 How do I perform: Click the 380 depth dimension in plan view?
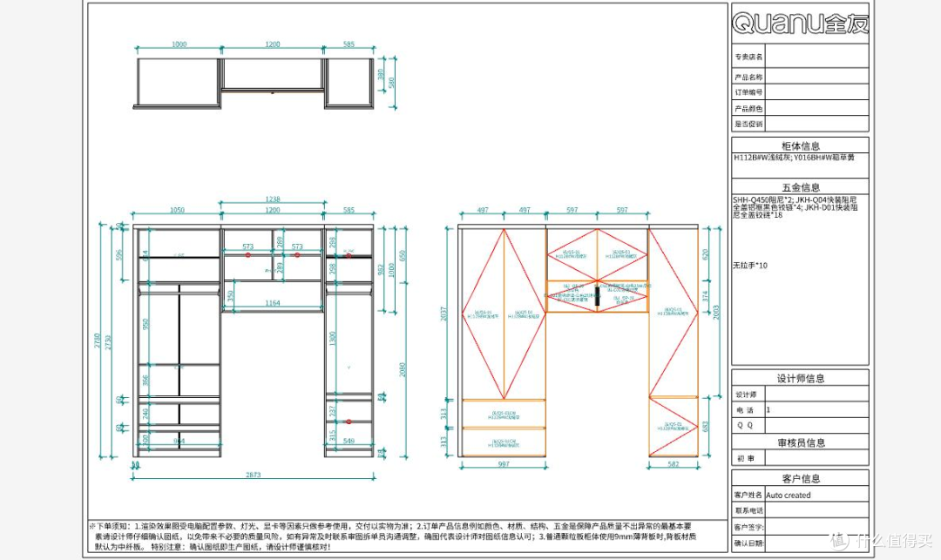tap(381, 74)
